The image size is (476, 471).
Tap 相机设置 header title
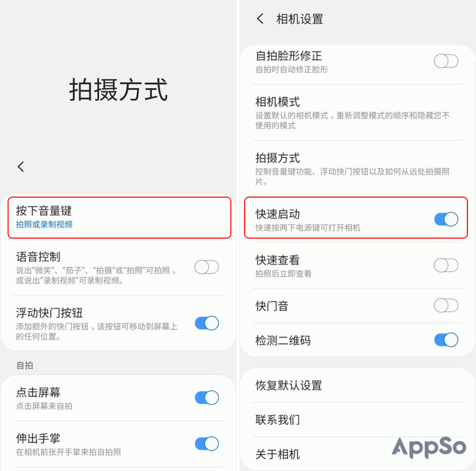(x=299, y=19)
